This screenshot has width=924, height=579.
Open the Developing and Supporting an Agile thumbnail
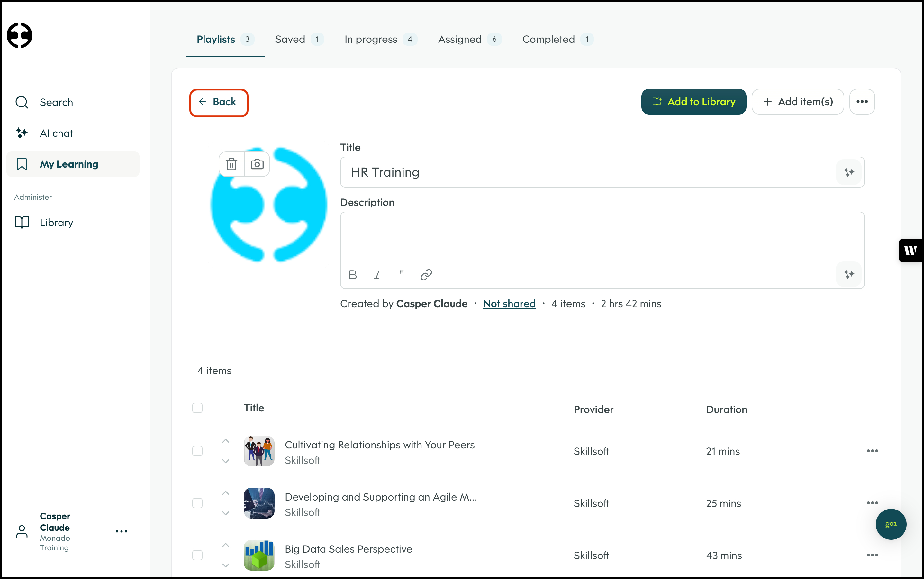click(259, 503)
